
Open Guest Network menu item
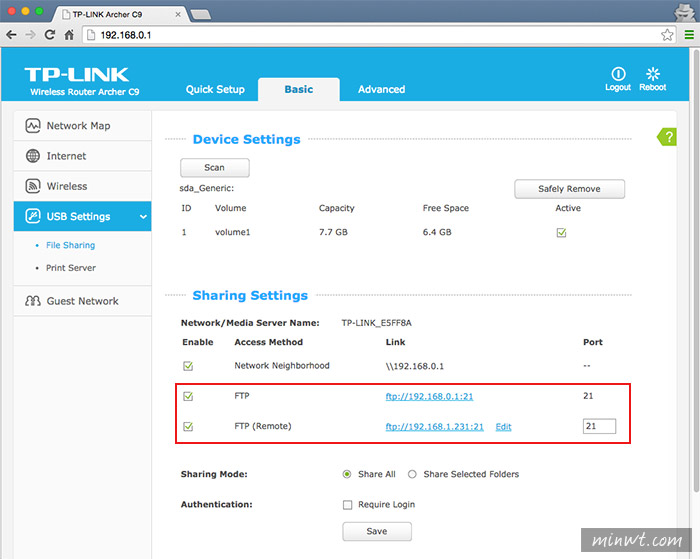click(83, 301)
